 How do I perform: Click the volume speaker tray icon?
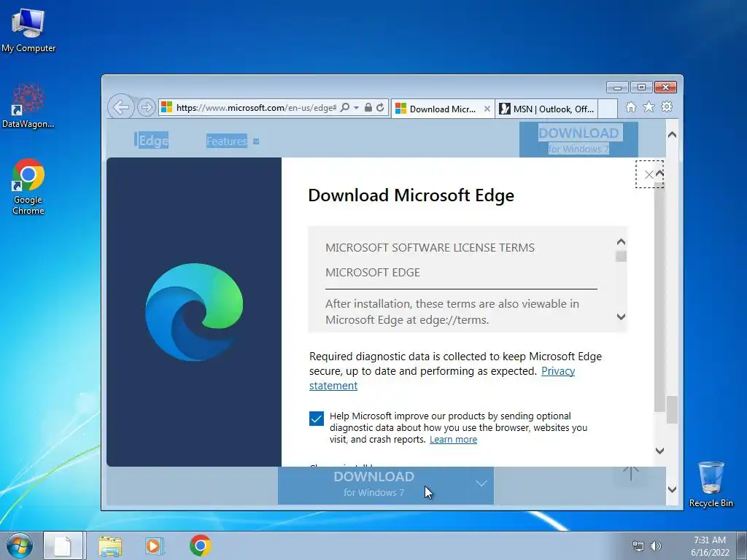click(656, 546)
